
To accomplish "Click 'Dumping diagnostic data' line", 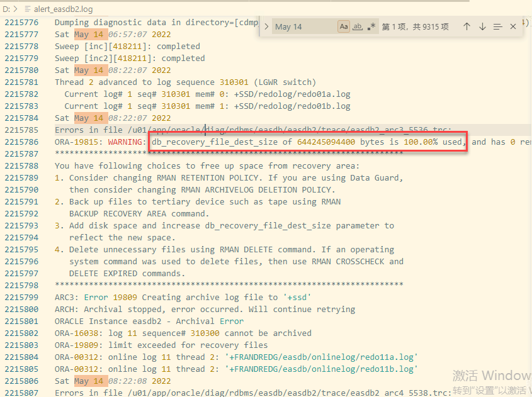I will click(x=156, y=23).
